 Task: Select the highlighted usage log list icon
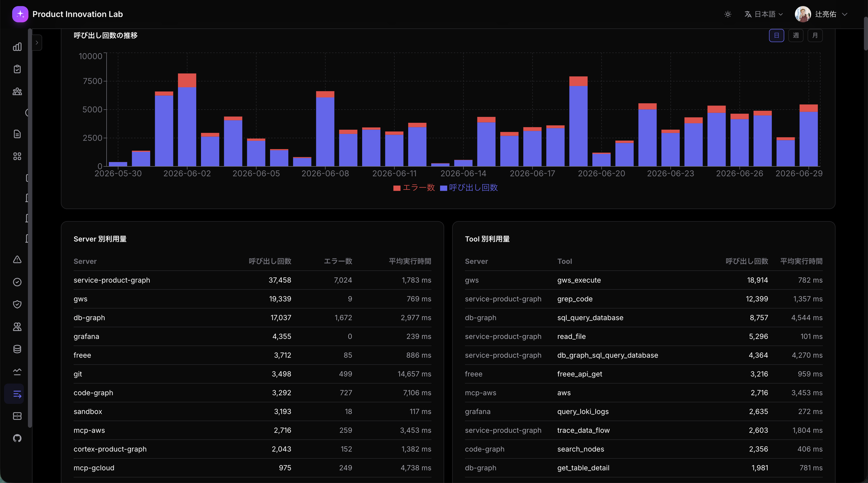(15, 394)
